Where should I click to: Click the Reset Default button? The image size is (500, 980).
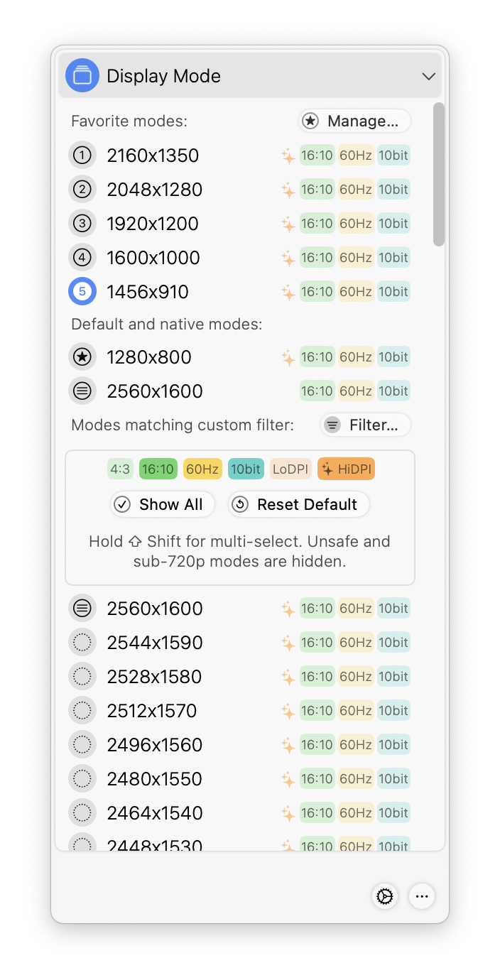(x=299, y=505)
